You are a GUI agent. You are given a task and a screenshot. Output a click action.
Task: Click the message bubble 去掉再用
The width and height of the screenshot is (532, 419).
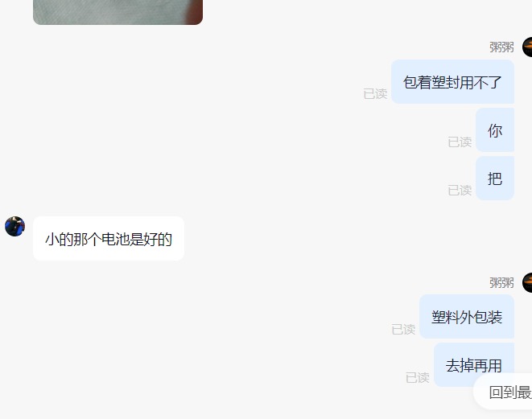[x=474, y=365]
